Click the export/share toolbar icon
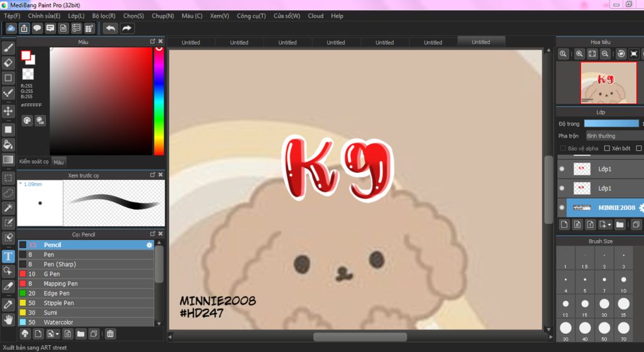The image size is (644, 352). tap(25, 28)
